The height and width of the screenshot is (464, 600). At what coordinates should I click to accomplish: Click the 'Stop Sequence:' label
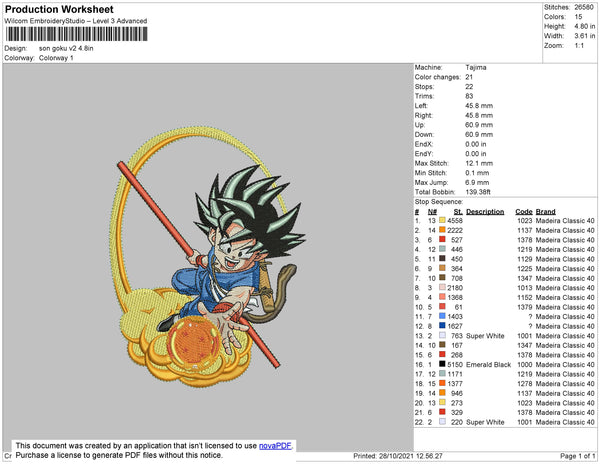point(439,202)
